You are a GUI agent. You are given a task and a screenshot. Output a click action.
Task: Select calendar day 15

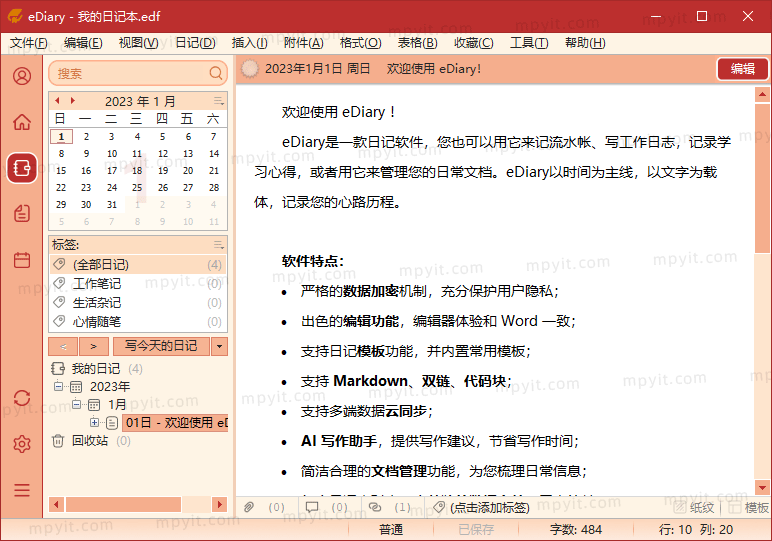pyautogui.click(x=61, y=171)
